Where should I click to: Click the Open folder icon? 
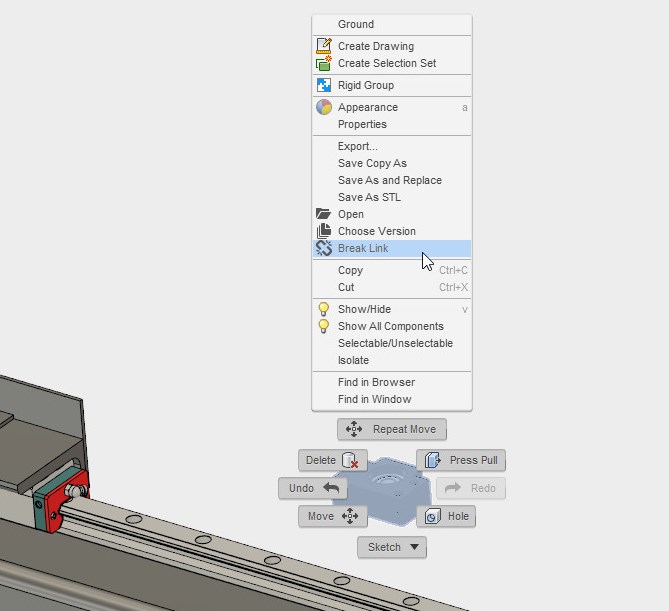(323, 213)
